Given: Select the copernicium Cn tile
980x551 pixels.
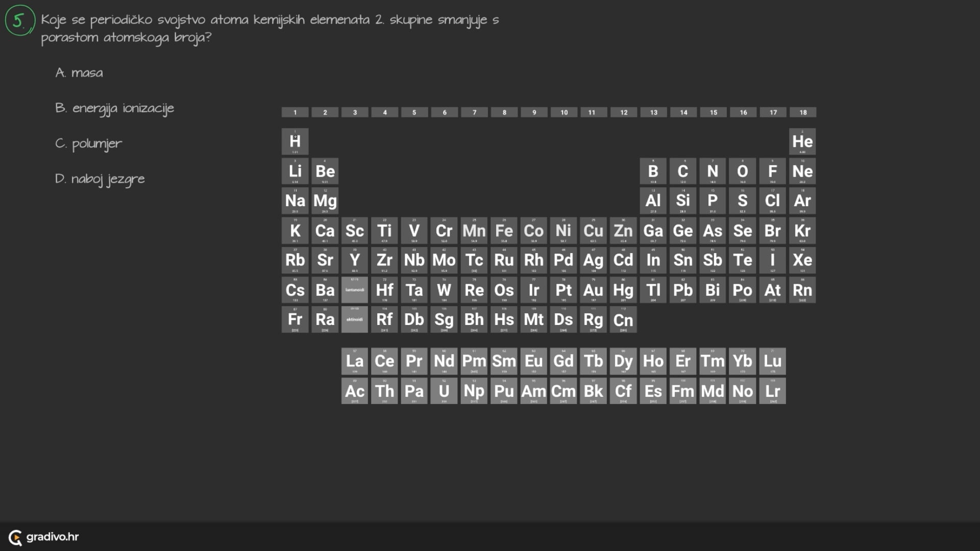Looking at the screenshot, I should [x=623, y=319].
